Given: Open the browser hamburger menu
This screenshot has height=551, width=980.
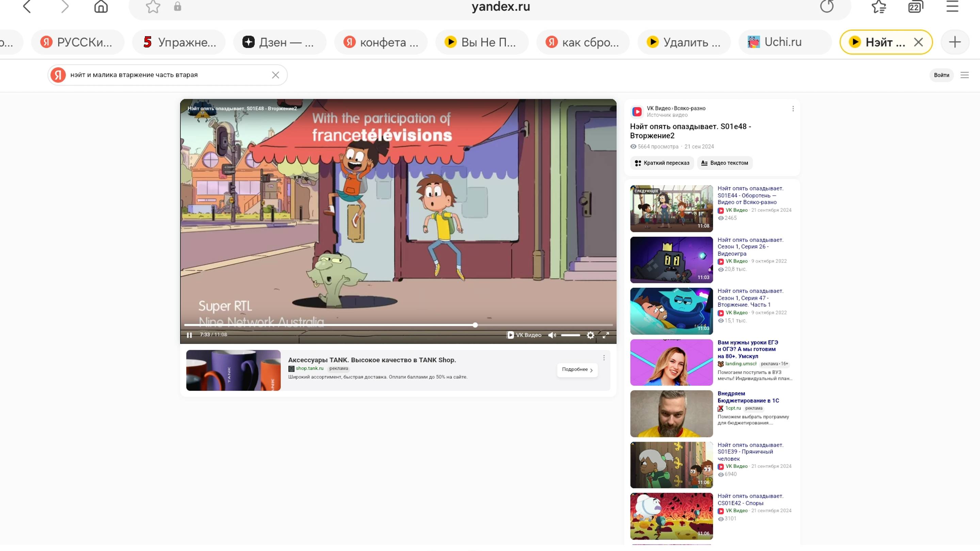Looking at the screenshot, I should pos(952,6).
